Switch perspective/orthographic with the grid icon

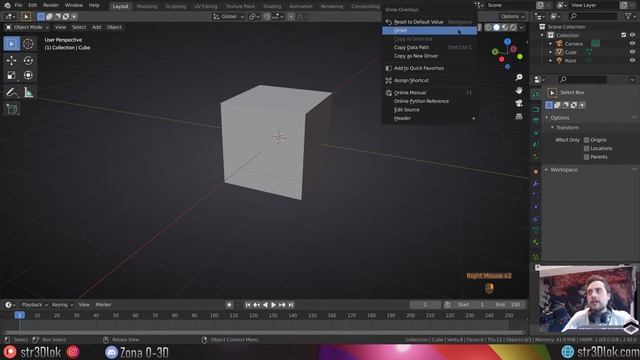coord(519,116)
